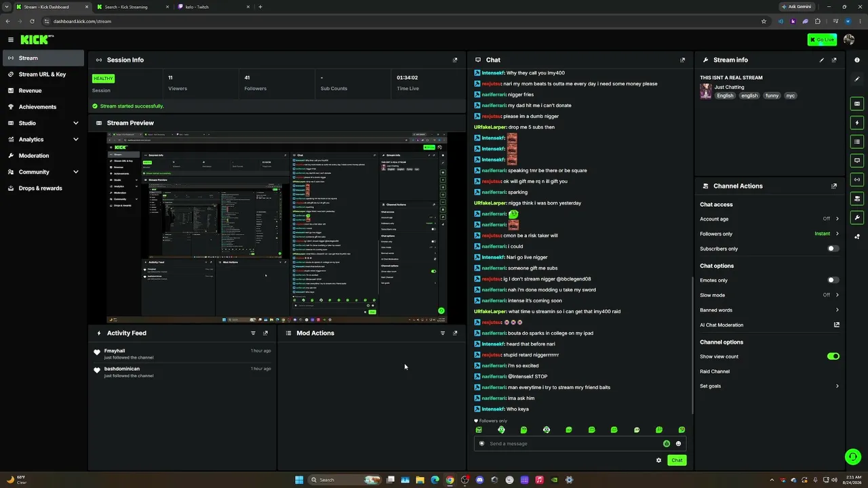Toggle Subscribers only chat mode

click(x=833, y=249)
